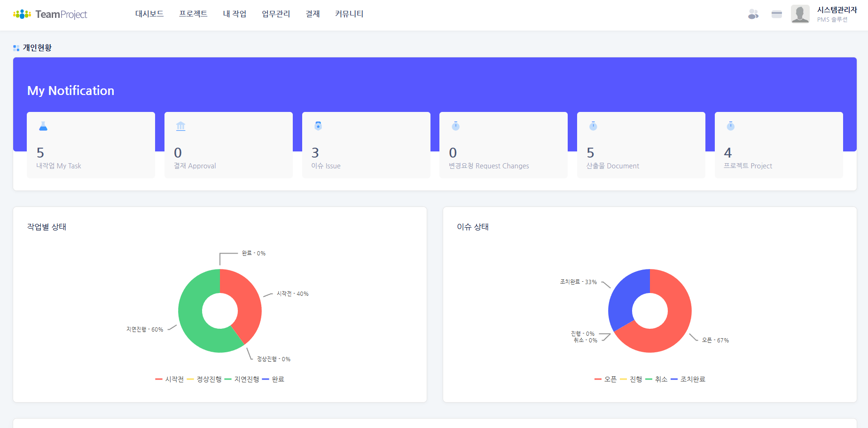Click the Issue card icon
Viewport: 868px width, 428px height.
pyautogui.click(x=318, y=126)
